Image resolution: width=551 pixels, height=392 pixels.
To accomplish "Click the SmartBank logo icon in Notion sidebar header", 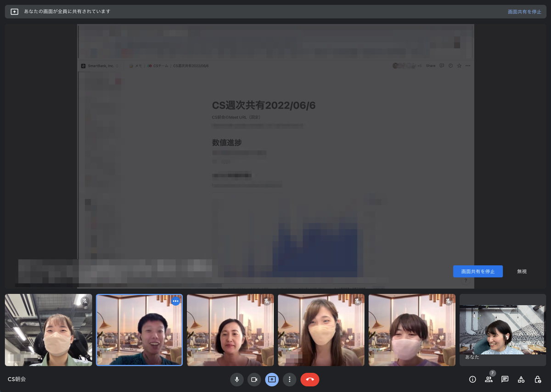I will [83, 66].
